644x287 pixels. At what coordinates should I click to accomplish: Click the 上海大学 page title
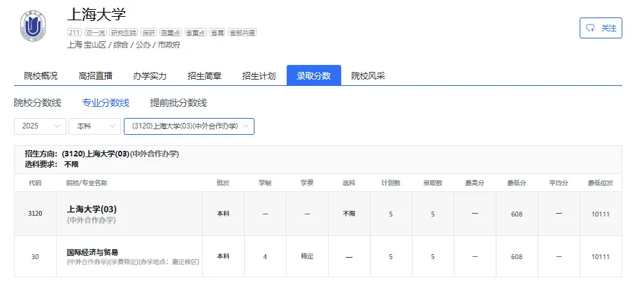96,15
